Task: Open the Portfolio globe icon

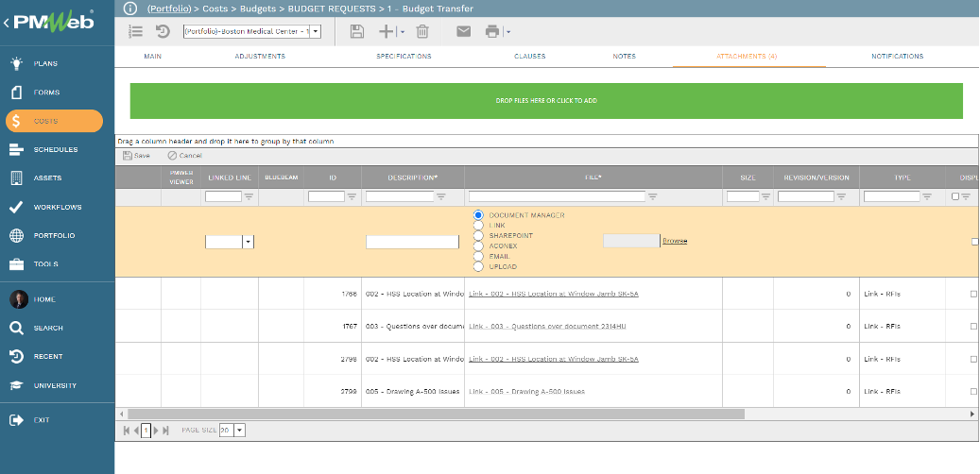Action: coord(16,235)
